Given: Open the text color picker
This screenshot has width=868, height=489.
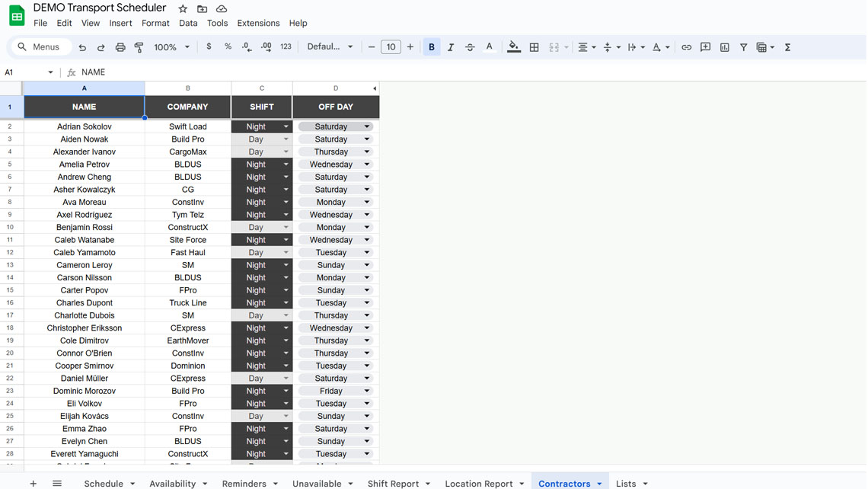Looking at the screenshot, I should point(490,47).
